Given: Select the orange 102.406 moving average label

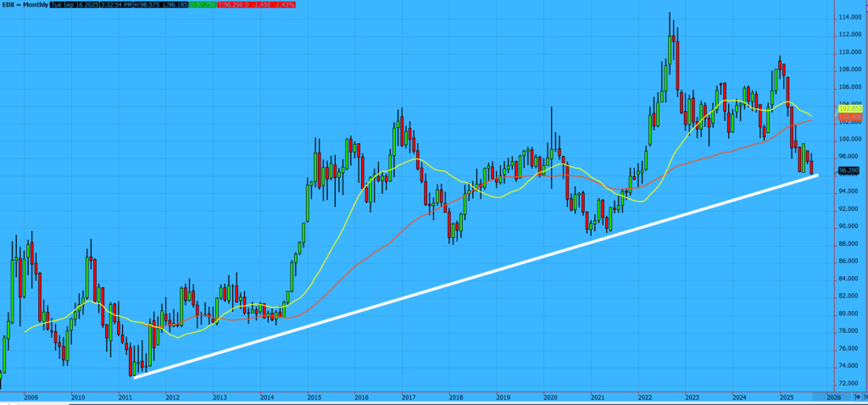Looking at the screenshot, I should 849,115.
